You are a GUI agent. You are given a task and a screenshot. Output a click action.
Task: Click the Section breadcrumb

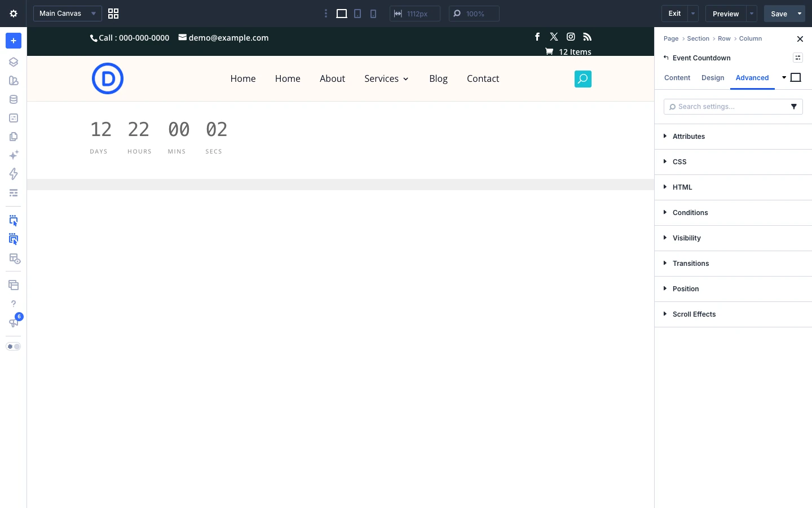click(x=698, y=38)
